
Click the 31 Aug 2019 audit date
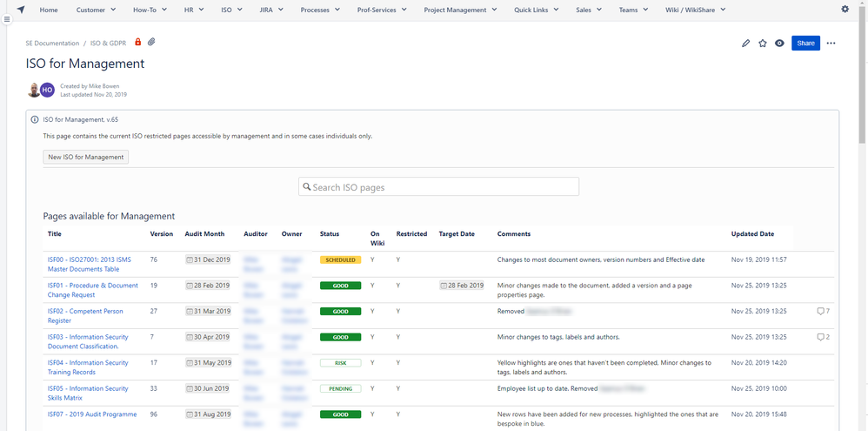tap(208, 414)
